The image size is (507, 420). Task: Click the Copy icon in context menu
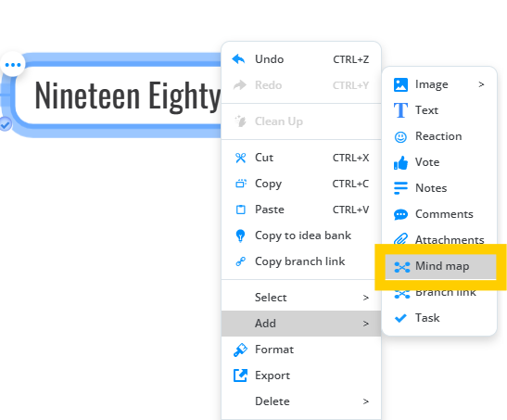coord(241,184)
